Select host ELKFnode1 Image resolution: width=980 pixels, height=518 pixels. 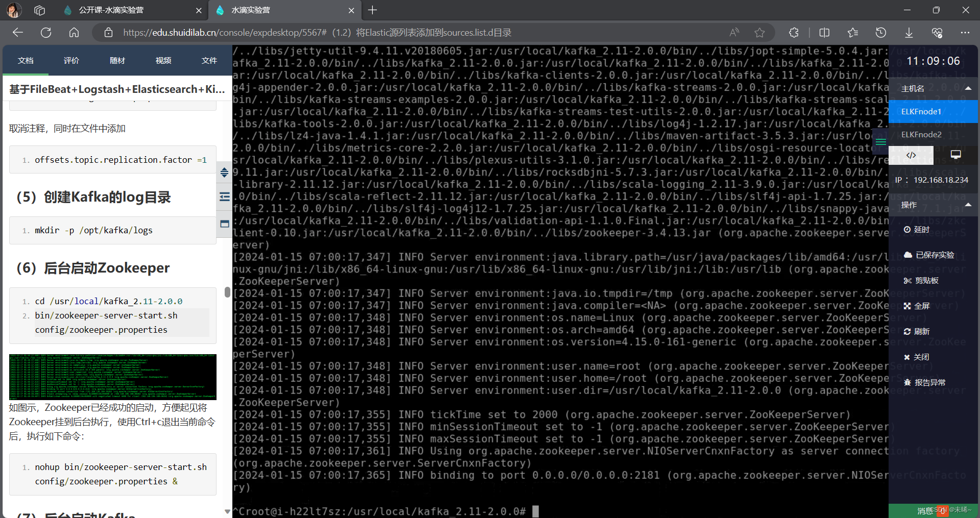tap(933, 112)
